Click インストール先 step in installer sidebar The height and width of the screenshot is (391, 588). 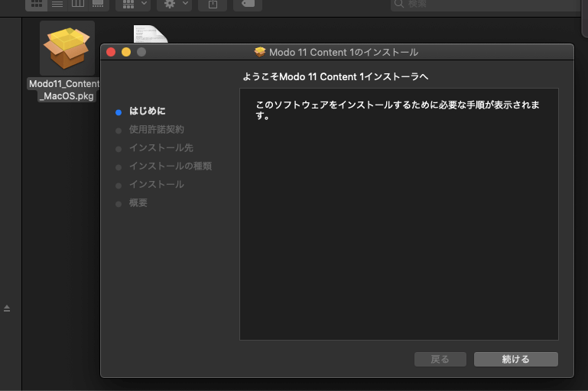pyautogui.click(x=161, y=147)
